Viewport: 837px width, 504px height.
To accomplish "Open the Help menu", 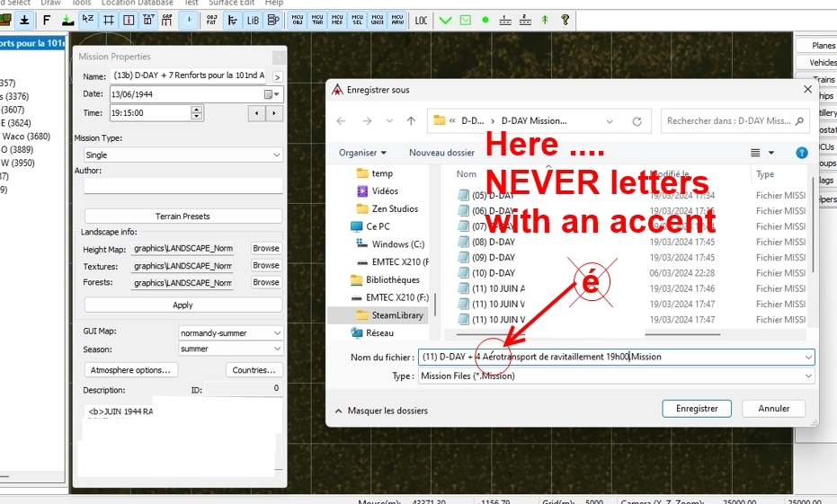I will click(274, 3).
